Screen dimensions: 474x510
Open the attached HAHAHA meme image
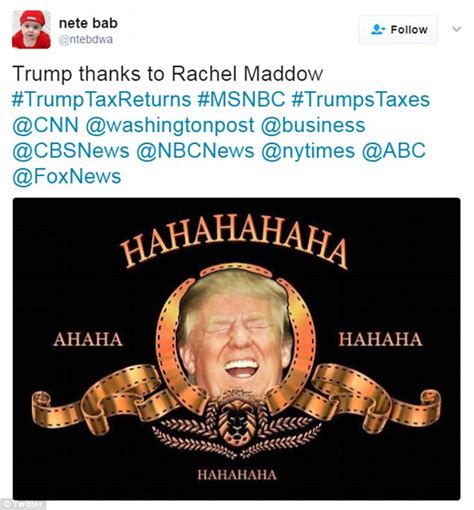pyautogui.click(x=237, y=349)
